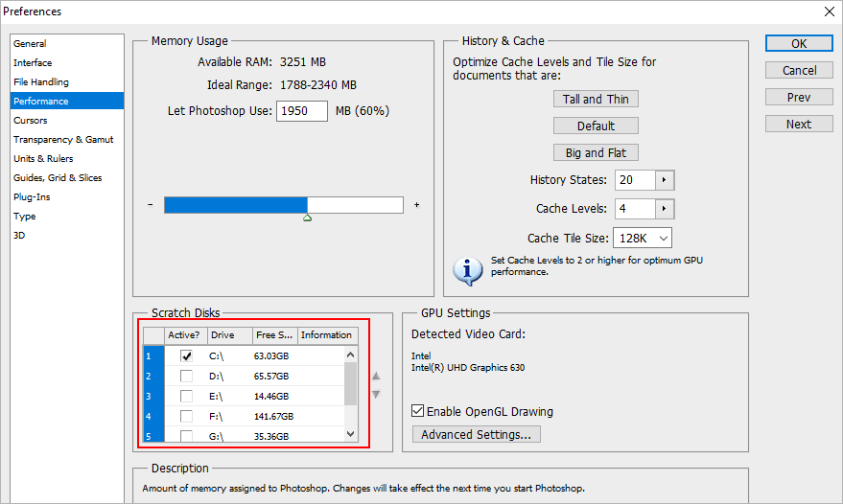Apply Tall and Thin cache preset
The image size is (843, 504).
pos(596,99)
